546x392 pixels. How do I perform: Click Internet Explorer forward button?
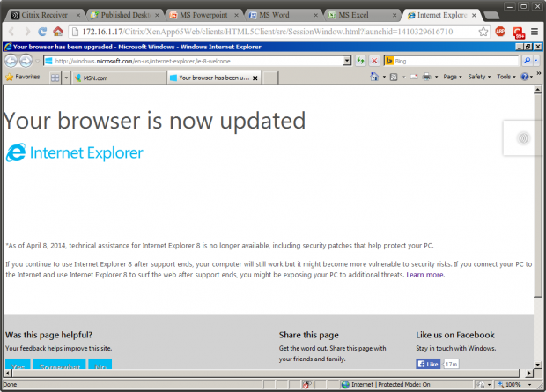pos(26,61)
